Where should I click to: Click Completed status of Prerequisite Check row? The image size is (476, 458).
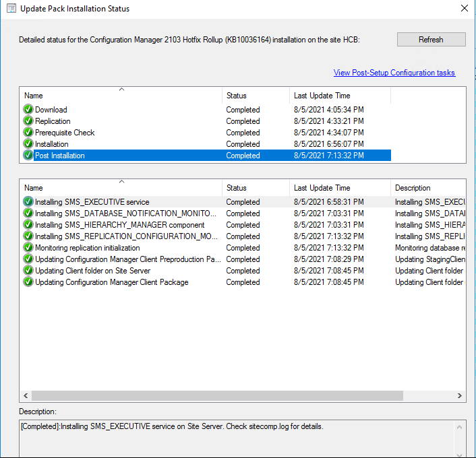click(243, 133)
